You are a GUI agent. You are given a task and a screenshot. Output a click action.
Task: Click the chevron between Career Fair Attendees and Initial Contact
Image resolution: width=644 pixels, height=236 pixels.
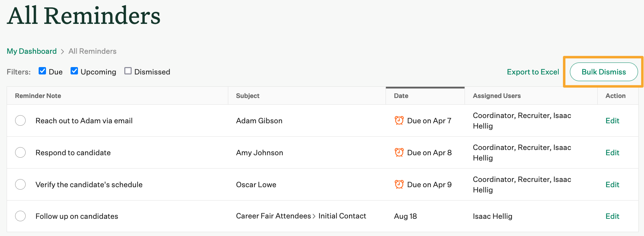click(x=314, y=216)
